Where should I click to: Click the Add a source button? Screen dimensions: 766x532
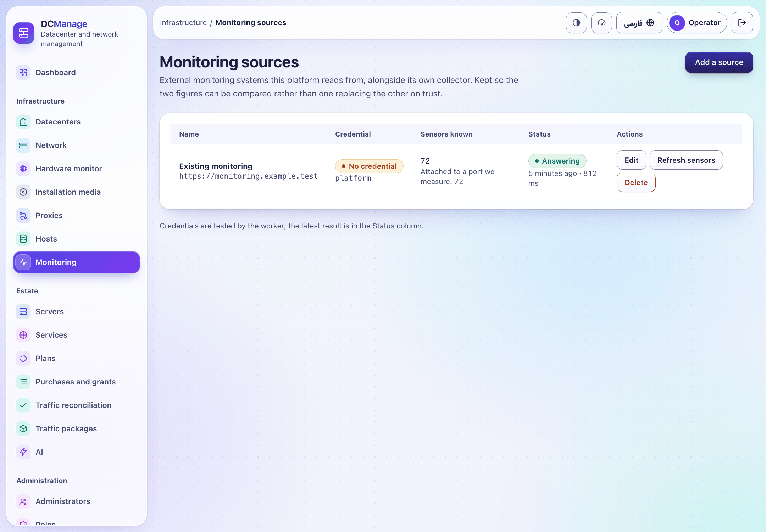point(719,62)
